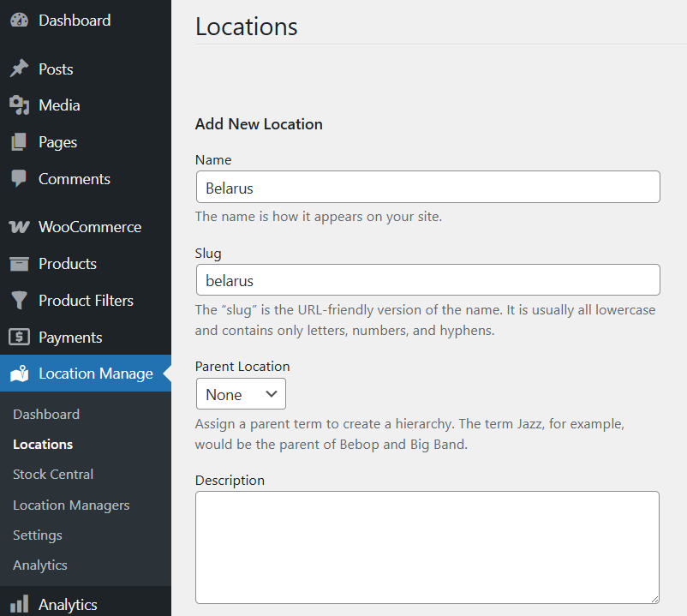Click the Posts pushpin icon
This screenshot has width=687, height=616.
point(19,69)
